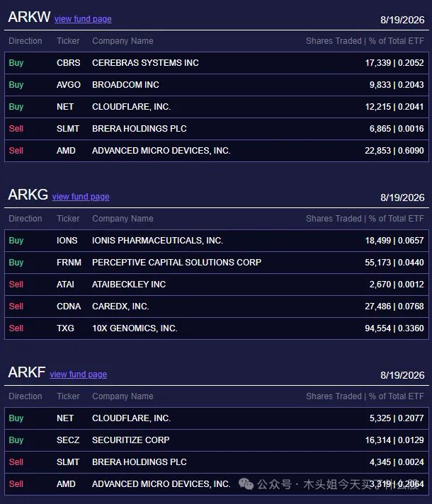Select the AVGO Broadcom row in ARKW
Viewport: 432px width, 504px height.
click(x=217, y=85)
